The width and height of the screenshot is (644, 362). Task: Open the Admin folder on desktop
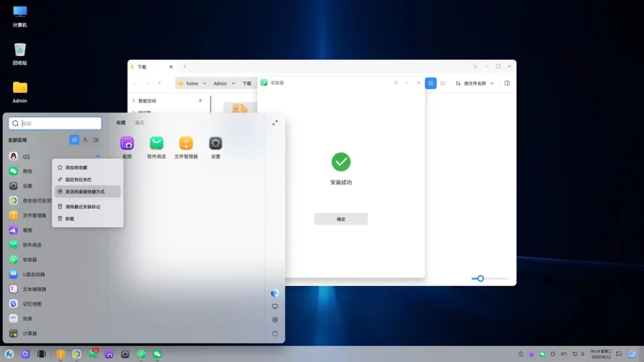[x=20, y=92]
